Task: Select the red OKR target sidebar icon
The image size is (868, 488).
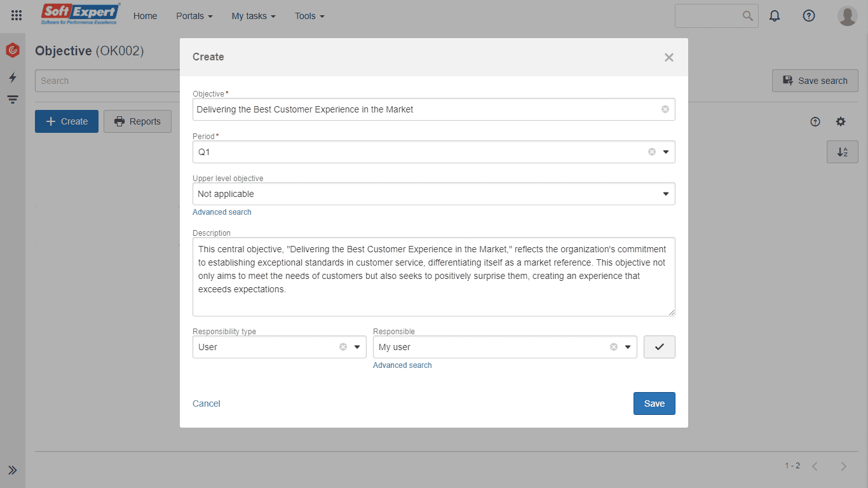Action: (13, 50)
